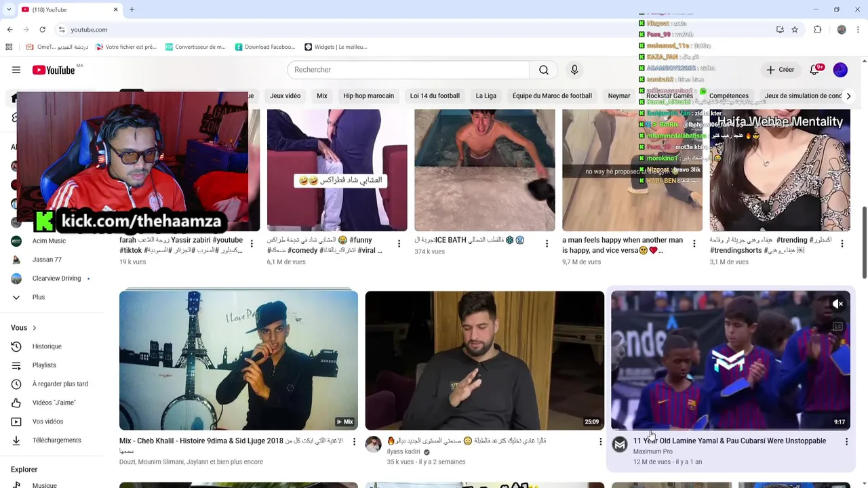Click the page vertical scrollbar
This screenshot has width=868, height=488.
tap(864, 242)
